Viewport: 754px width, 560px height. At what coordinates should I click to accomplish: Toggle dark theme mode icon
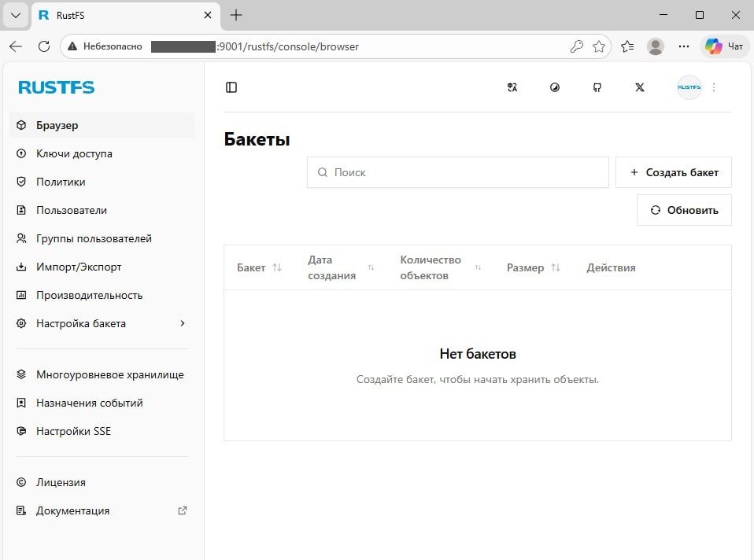pyautogui.click(x=554, y=87)
